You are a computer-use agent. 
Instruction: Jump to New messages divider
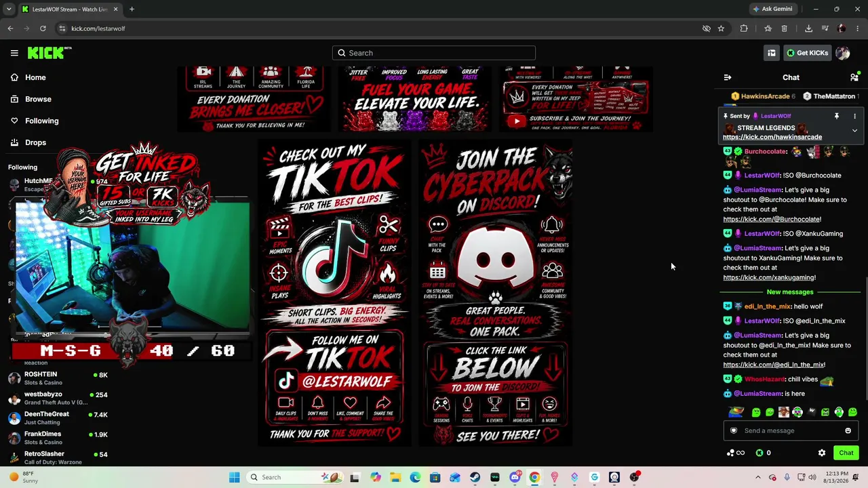(x=790, y=292)
